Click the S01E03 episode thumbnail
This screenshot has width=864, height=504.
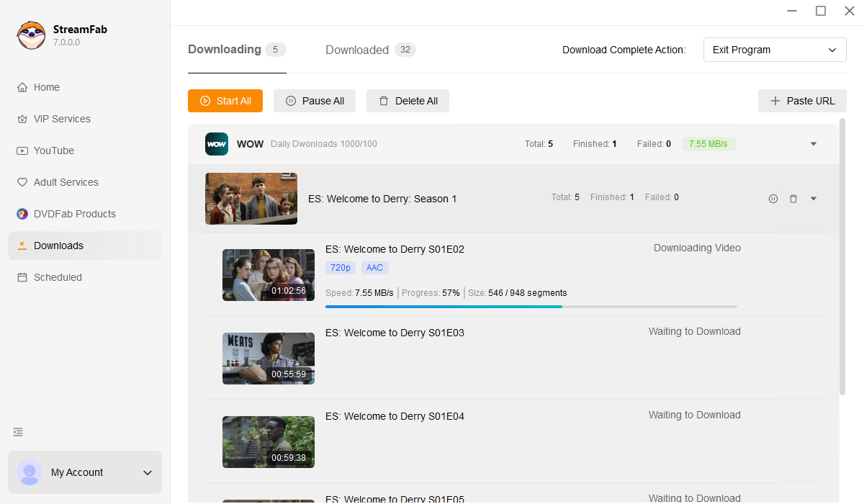pyautogui.click(x=268, y=359)
